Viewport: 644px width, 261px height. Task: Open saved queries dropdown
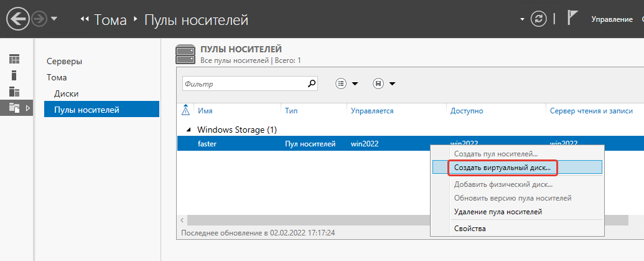(x=385, y=83)
